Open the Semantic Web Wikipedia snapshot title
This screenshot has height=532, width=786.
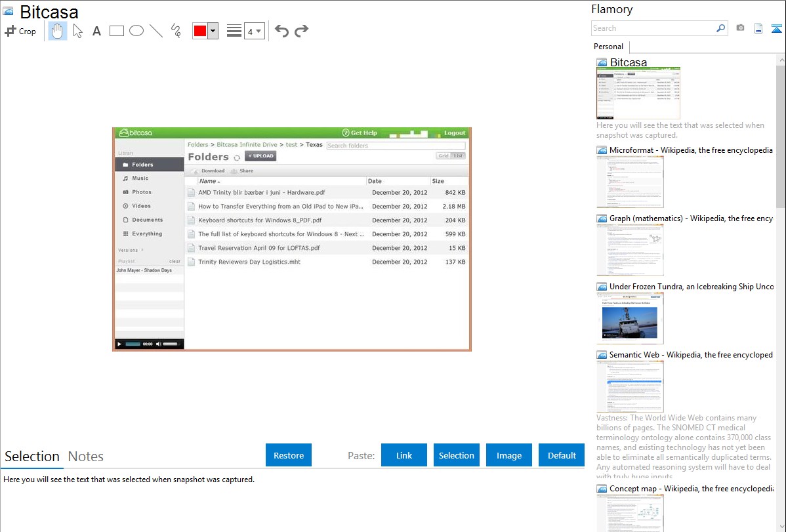pos(691,354)
